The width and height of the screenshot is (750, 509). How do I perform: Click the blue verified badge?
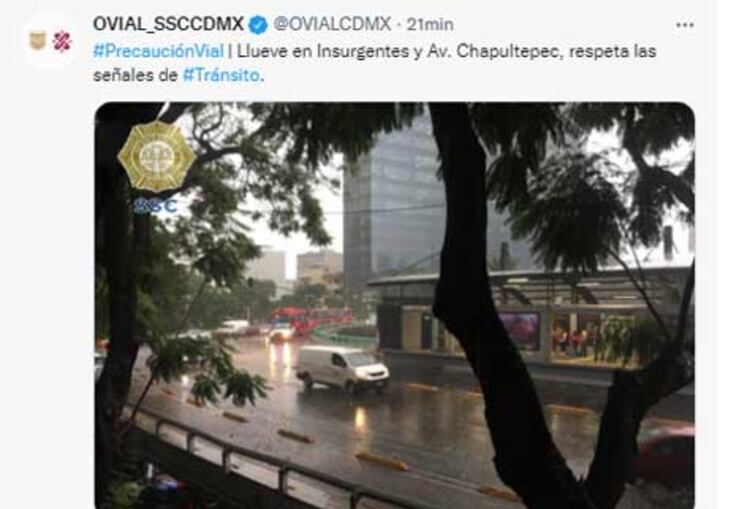click(258, 24)
